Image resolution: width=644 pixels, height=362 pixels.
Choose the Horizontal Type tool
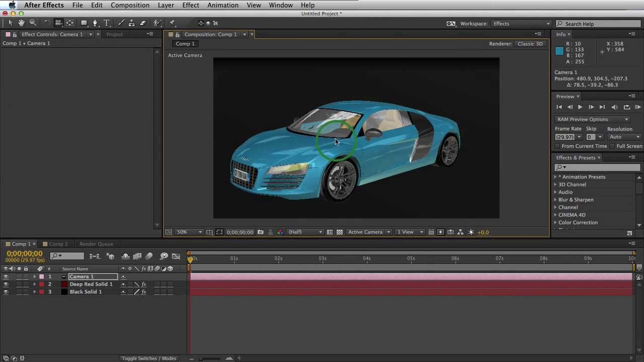click(x=107, y=23)
